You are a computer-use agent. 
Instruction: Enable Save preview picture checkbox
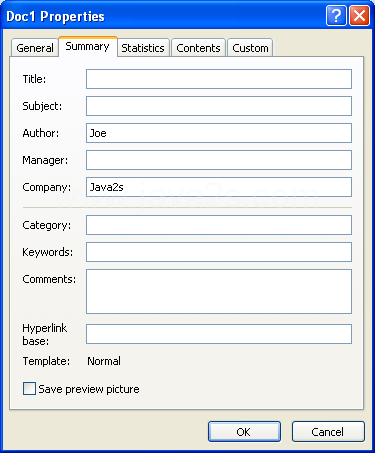tap(29, 389)
